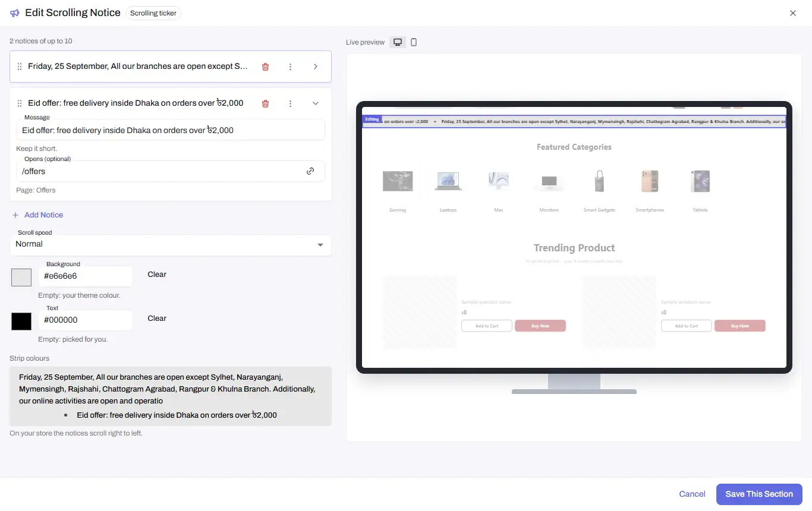Click the Editing tag in the preview
The image size is (812, 511).
point(372,119)
